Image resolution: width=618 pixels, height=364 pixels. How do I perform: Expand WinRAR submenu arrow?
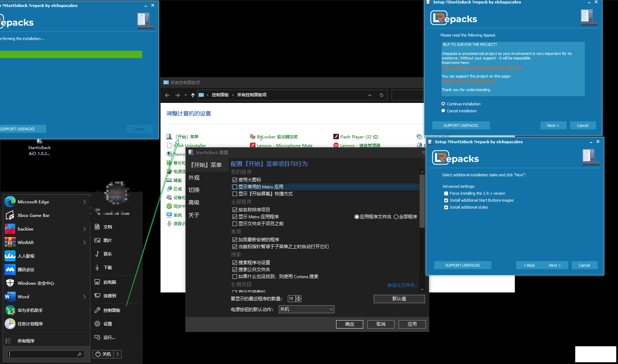point(84,242)
